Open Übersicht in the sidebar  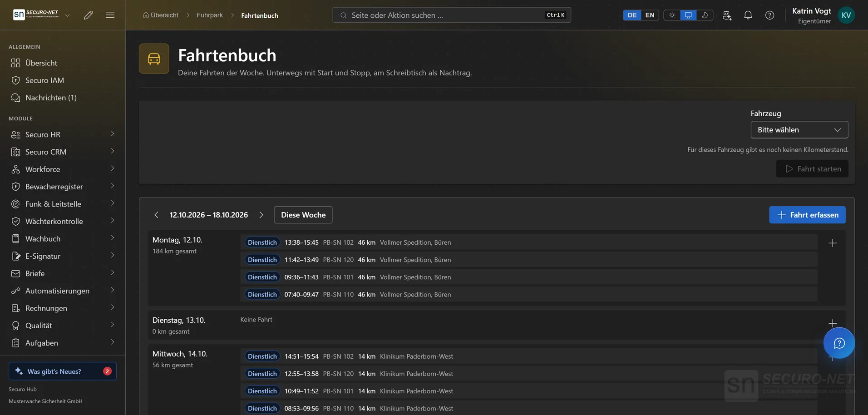63,63
